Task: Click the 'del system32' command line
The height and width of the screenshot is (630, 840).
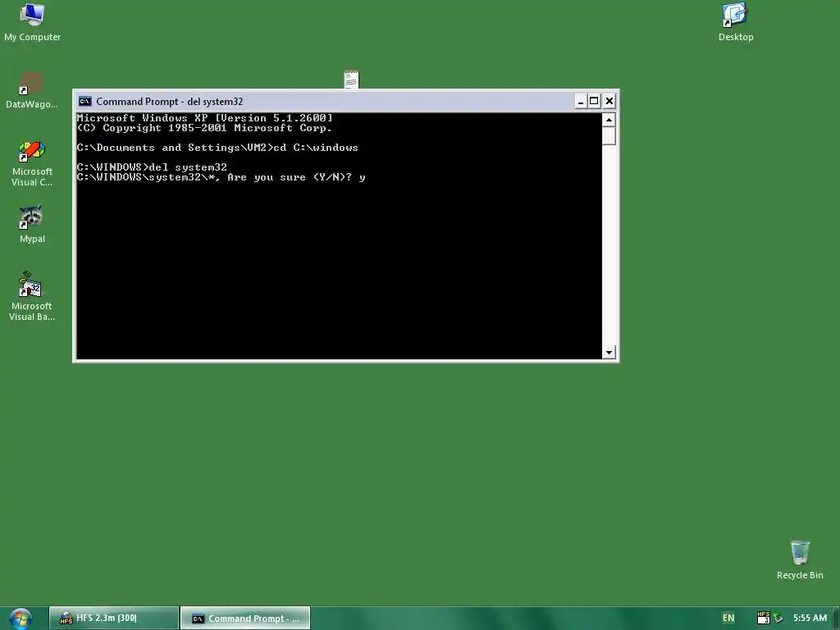Action: pyautogui.click(x=152, y=167)
